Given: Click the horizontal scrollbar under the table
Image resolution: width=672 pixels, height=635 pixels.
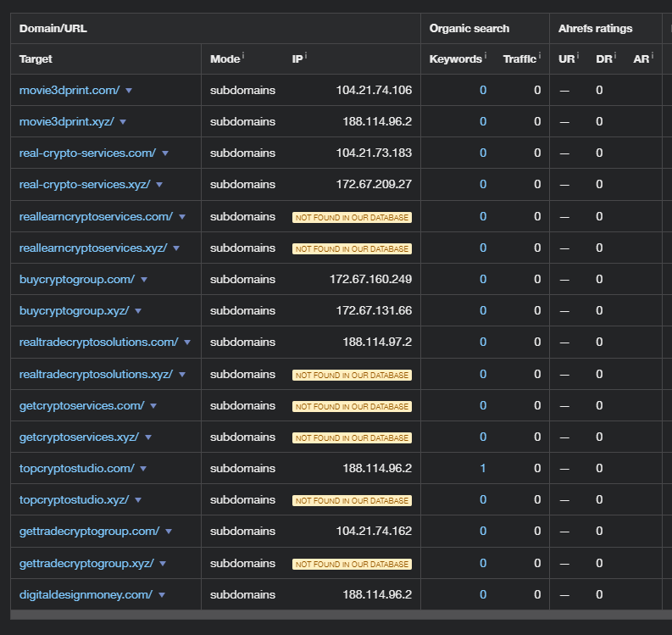Looking at the screenshot, I should pos(339,615).
